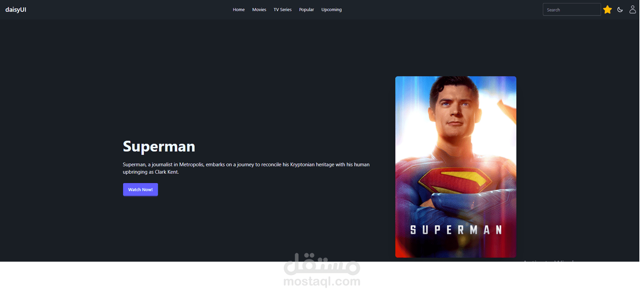The image size is (644, 294).
Task: Click the Watch Now! button
Action: click(x=140, y=189)
